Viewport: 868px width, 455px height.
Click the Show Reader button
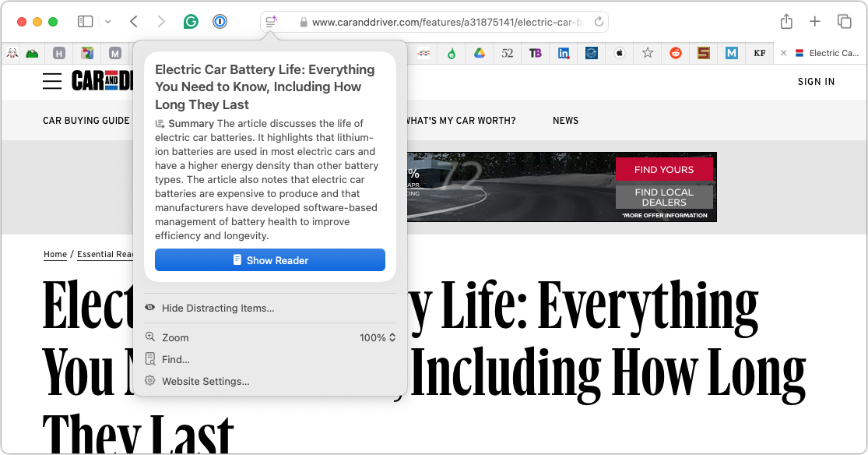click(269, 260)
